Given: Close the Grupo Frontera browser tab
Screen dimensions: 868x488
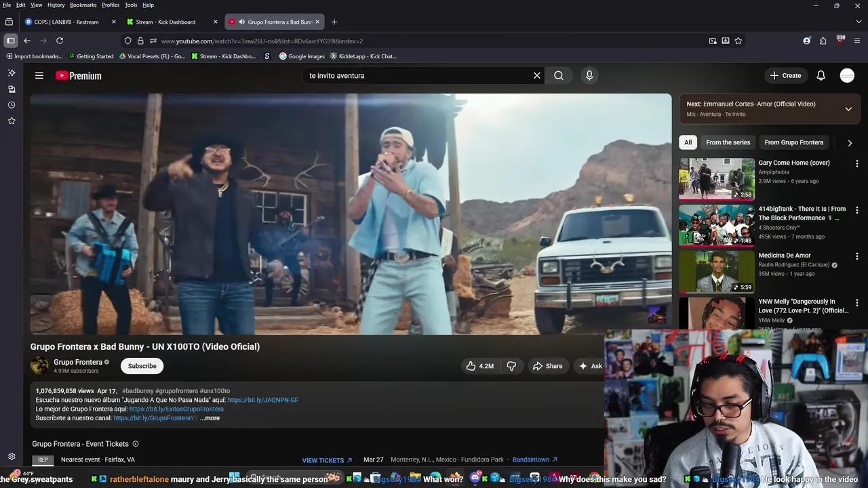Looking at the screenshot, I should coord(317,22).
